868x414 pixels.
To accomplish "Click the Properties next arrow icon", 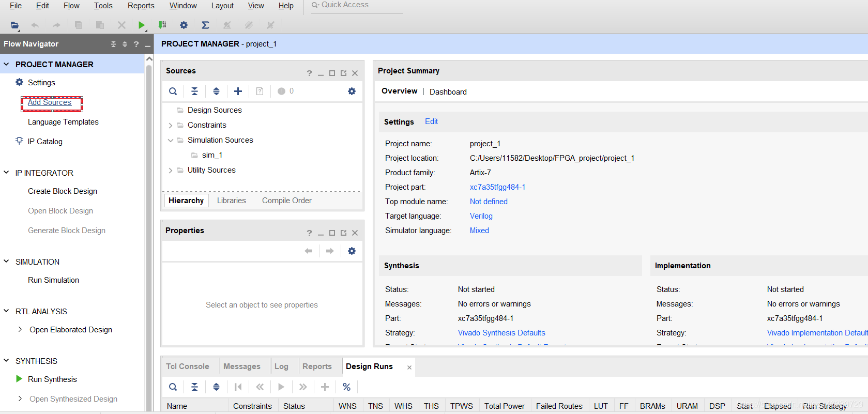I will tap(330, 251).
